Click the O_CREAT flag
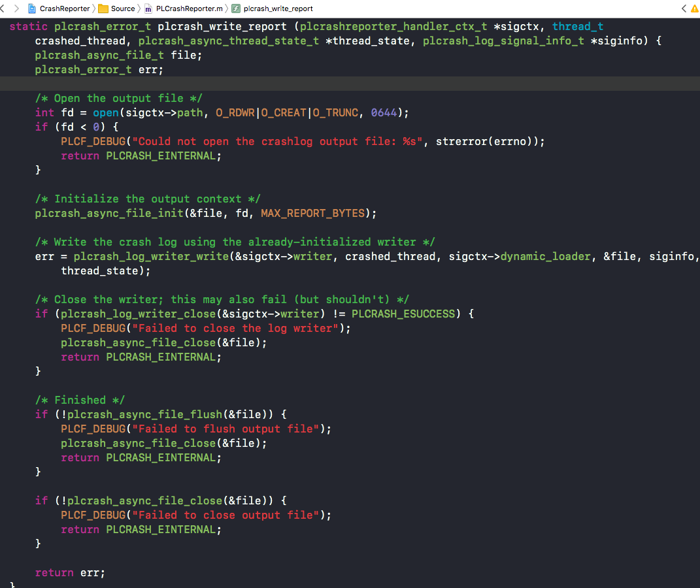Screen dimensions: 700x588 click(x=284, y=112)
